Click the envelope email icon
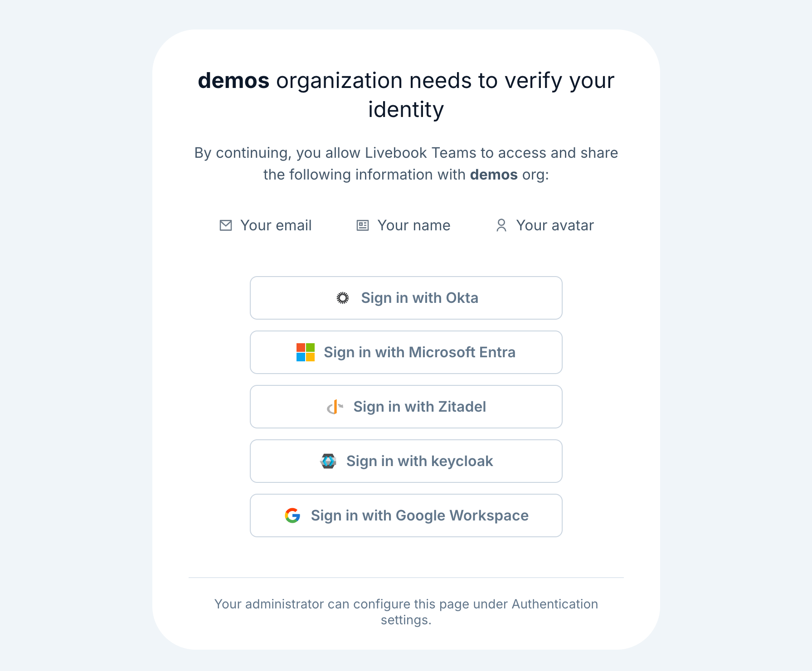 [226, 225]
